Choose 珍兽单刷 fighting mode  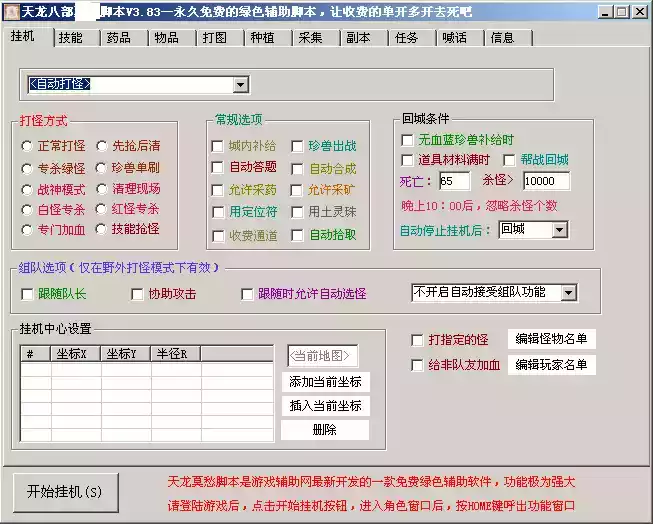(102, 168)
